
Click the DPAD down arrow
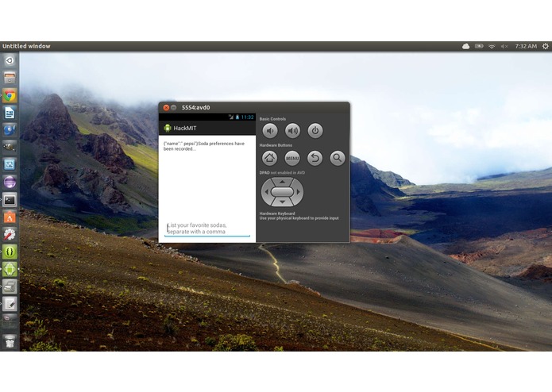[282, 202]
